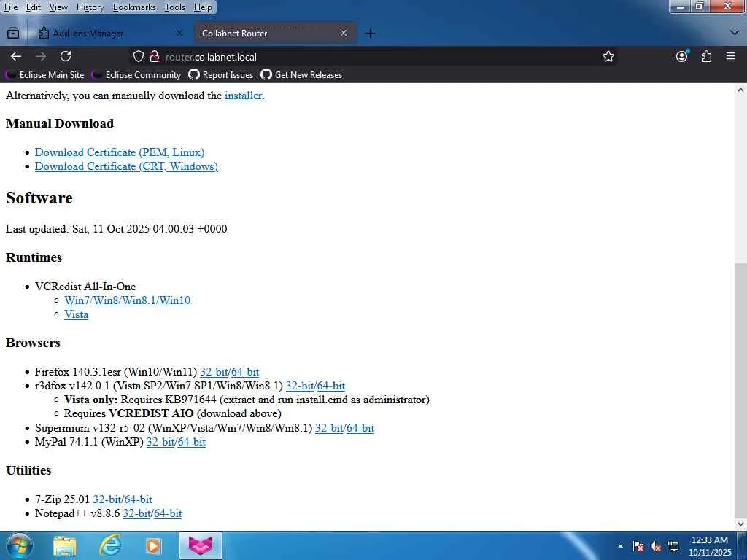Screen dimensions: 747x560
Task: Click the page scroll up arrow
Action: [741, 90]
